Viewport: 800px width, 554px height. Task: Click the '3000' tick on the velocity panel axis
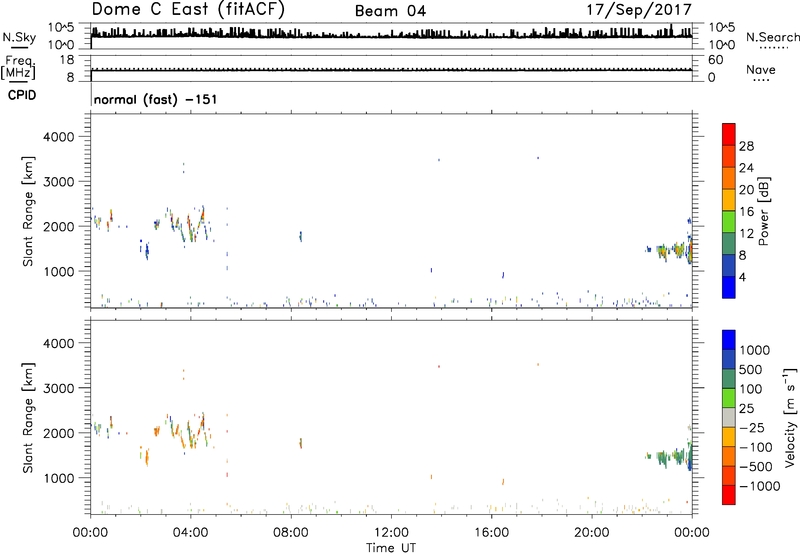click(59, 388)
